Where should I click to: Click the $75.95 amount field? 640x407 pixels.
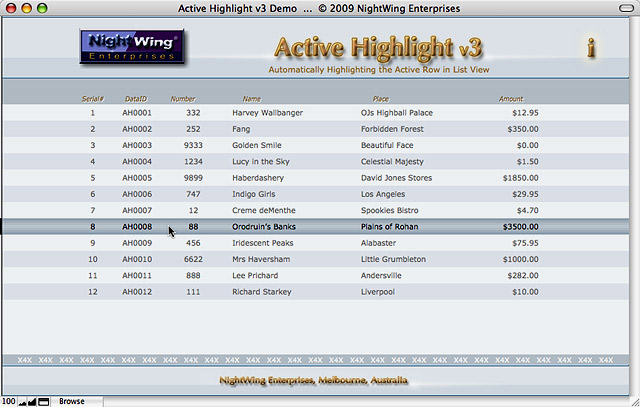tap(525, 243)
